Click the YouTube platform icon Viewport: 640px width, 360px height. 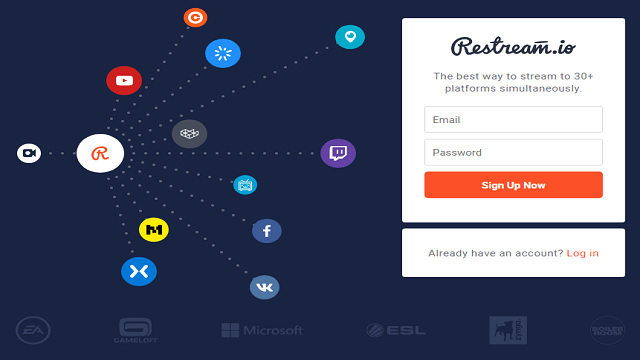click(124, 80)
